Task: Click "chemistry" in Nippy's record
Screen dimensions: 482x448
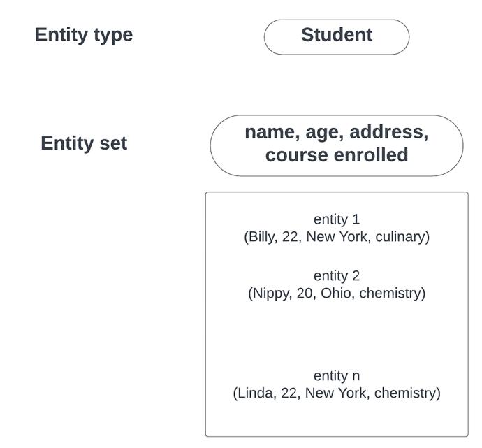Action: [x=390, y=294]
